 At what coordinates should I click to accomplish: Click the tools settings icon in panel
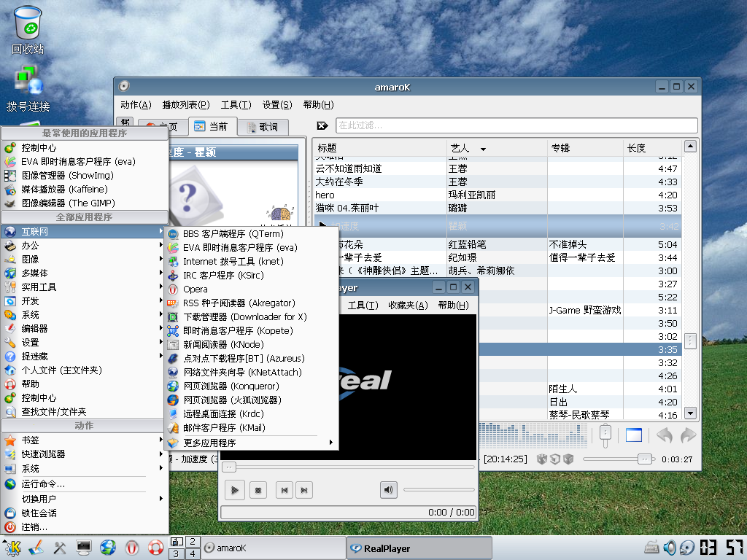point(60,548)
